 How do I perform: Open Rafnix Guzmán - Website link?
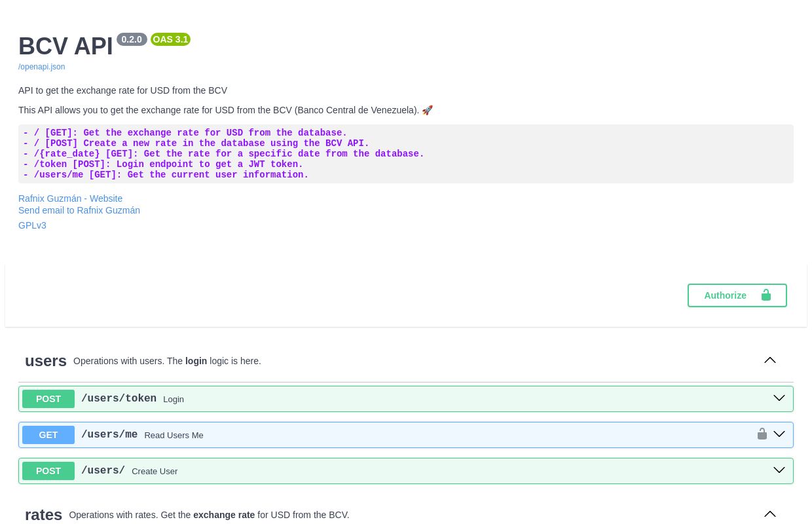71,198
